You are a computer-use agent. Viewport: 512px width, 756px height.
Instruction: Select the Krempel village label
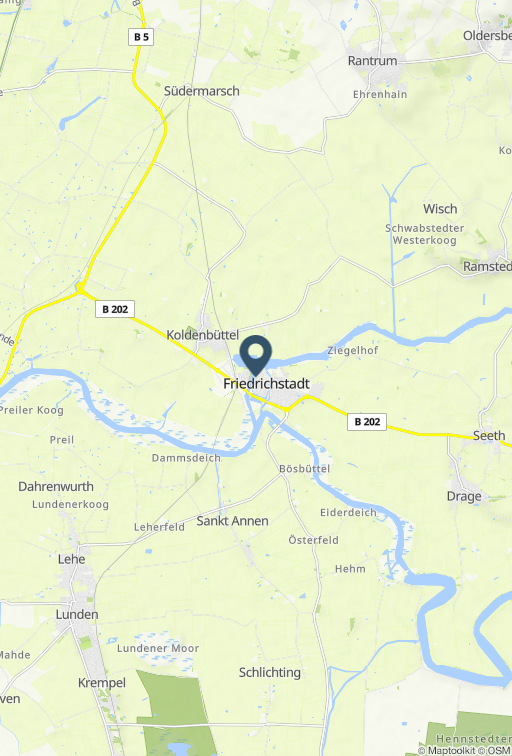coord(102,683)
